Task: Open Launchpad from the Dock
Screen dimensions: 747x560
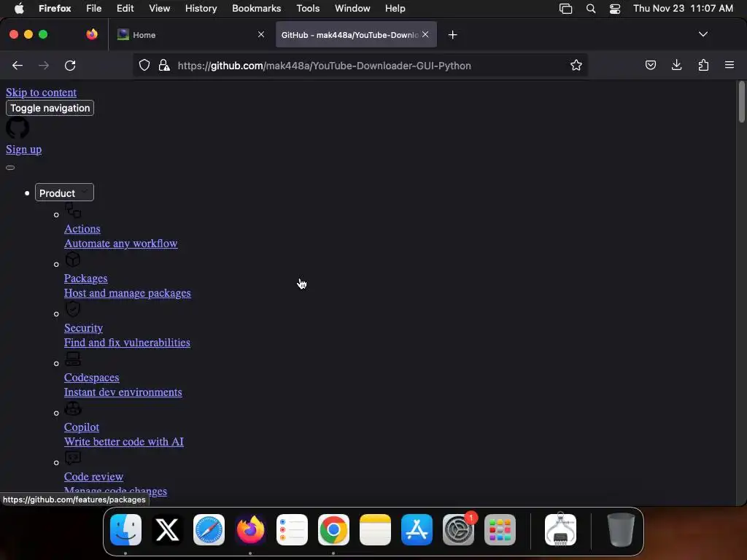Action: [x=500, y=529]
